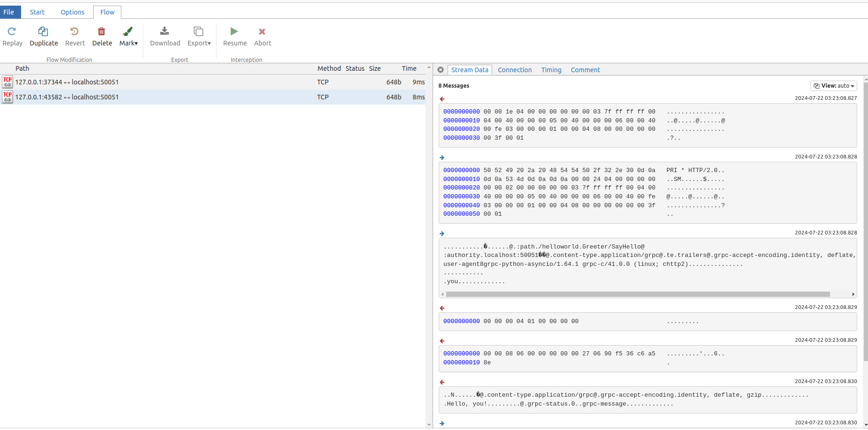Open the Timing tab

point(551,70)
